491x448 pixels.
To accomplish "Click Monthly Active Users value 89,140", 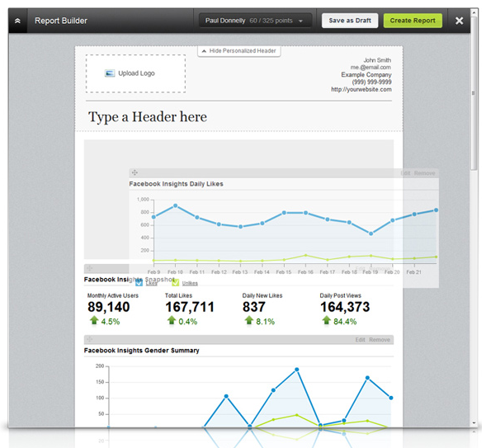I will pyautogui.click(x=108, y=307).
